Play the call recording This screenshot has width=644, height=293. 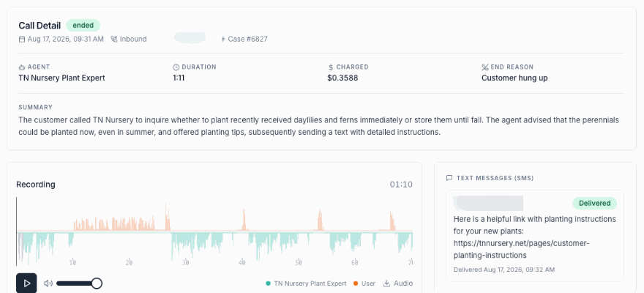(x=26, y=283)
